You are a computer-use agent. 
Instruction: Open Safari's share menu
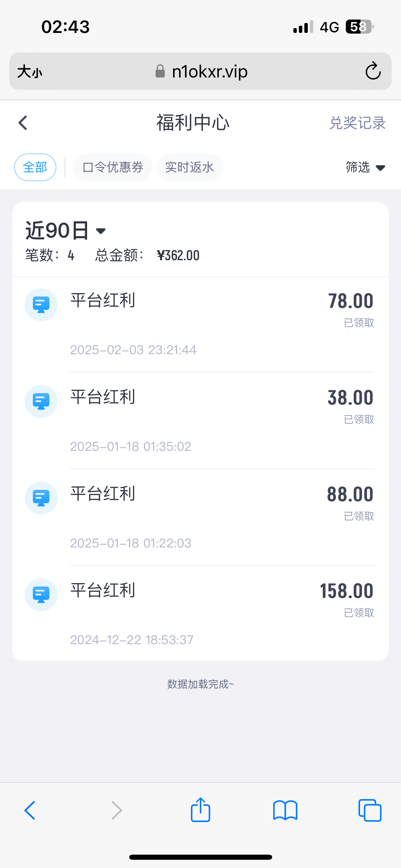(x=200, y=810)
